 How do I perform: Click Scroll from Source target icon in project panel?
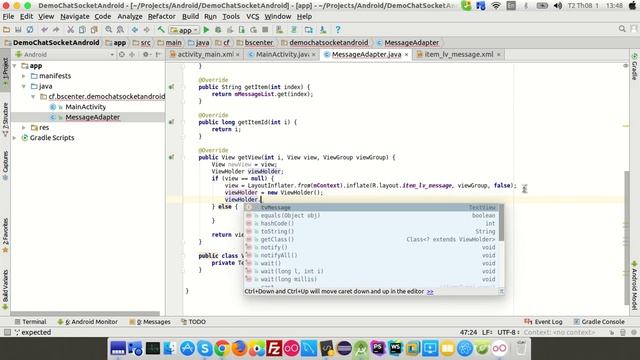tap(122, 54)
